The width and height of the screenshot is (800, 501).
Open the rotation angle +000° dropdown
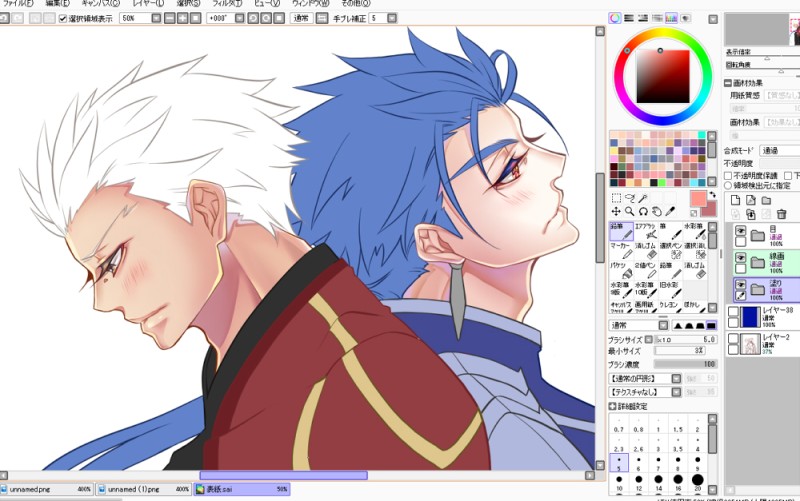point(239,18)
